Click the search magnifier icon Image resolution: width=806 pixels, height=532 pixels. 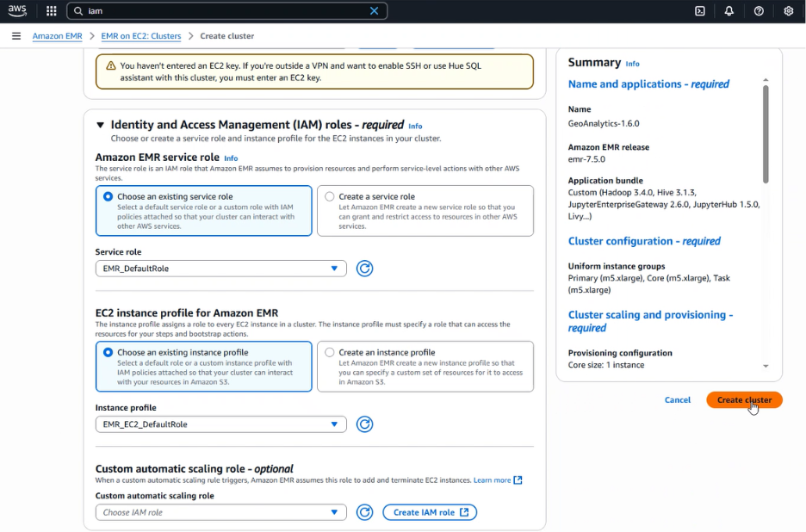tap(78, 11)
